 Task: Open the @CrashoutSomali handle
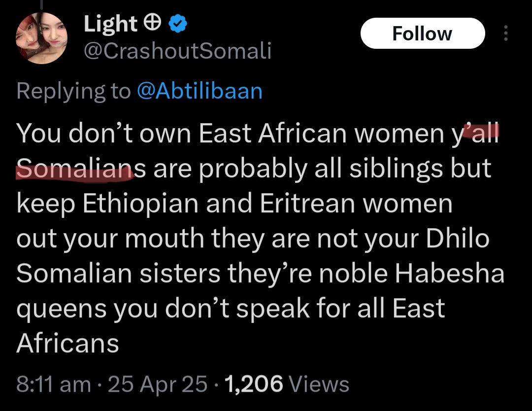point(178,50)
